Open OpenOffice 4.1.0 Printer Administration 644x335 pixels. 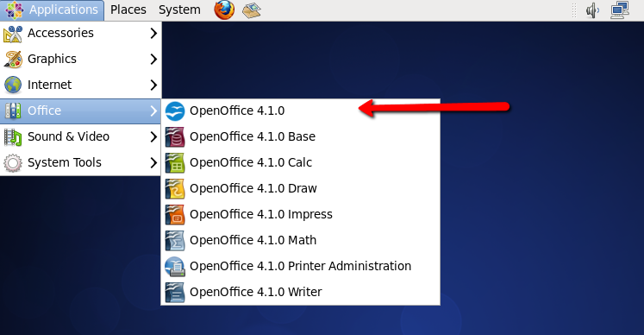(x=300, y=267)
